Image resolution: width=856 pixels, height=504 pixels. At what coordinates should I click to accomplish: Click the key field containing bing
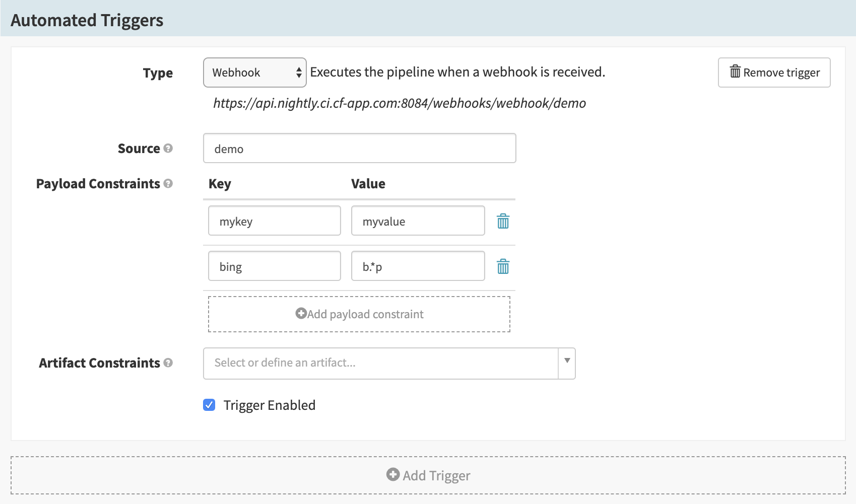275,266
